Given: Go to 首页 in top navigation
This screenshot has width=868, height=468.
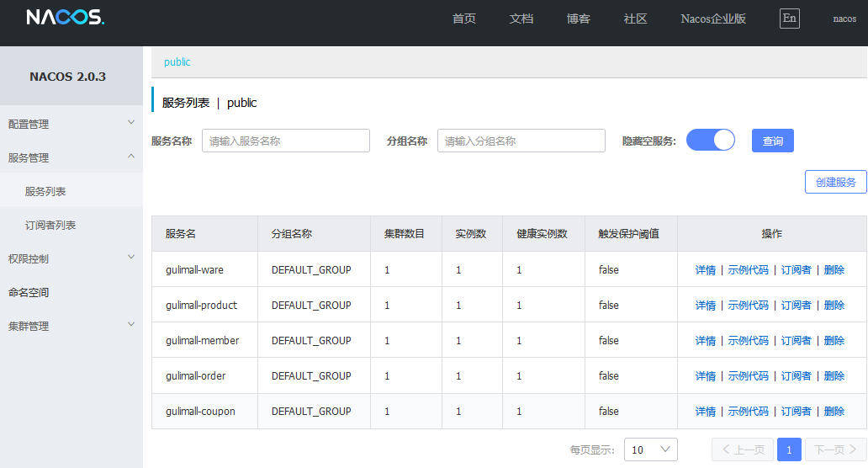Looking at the screenshot, I should [x=464, y=19].
